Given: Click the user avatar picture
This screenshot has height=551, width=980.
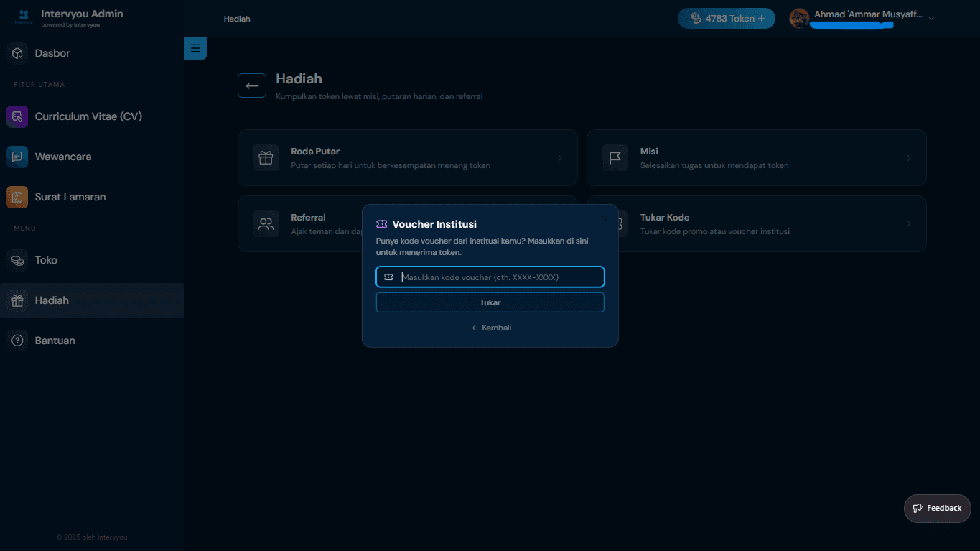Looking at the screenshot, I should (799, 18).
